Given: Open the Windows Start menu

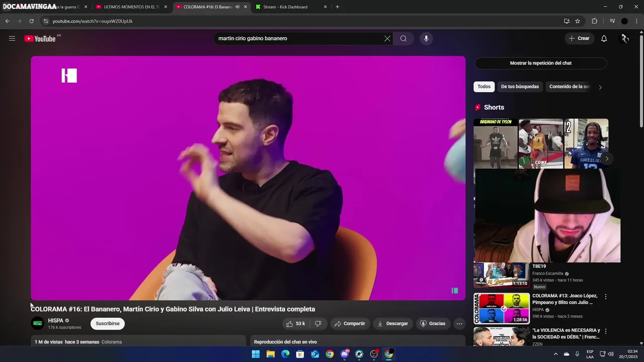Looking at the screenshot, I should pos(256,354).
